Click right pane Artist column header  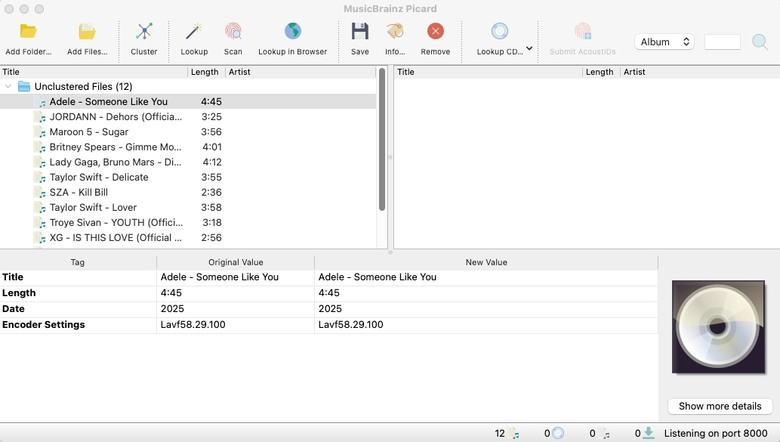click(700, 72)
